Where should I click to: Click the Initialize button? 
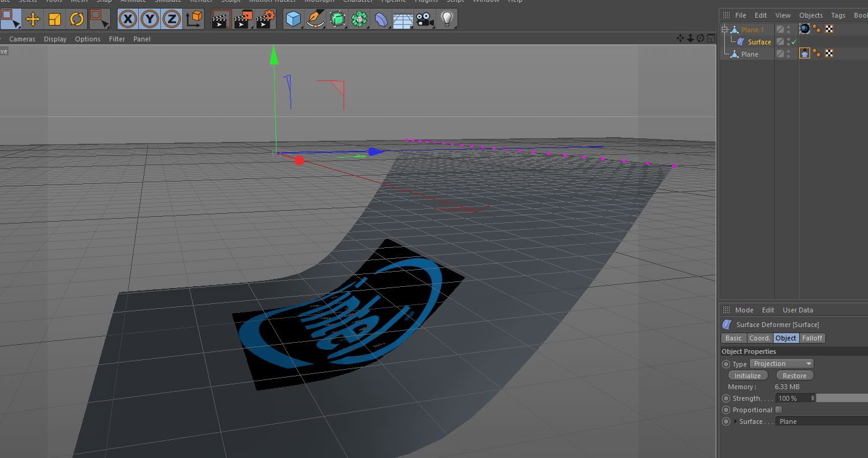(747, 376)
